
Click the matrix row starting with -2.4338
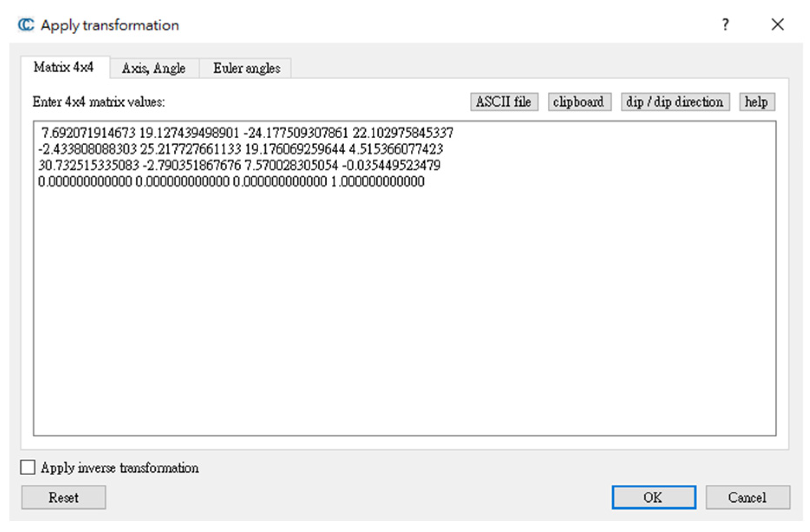pos(241,149)
